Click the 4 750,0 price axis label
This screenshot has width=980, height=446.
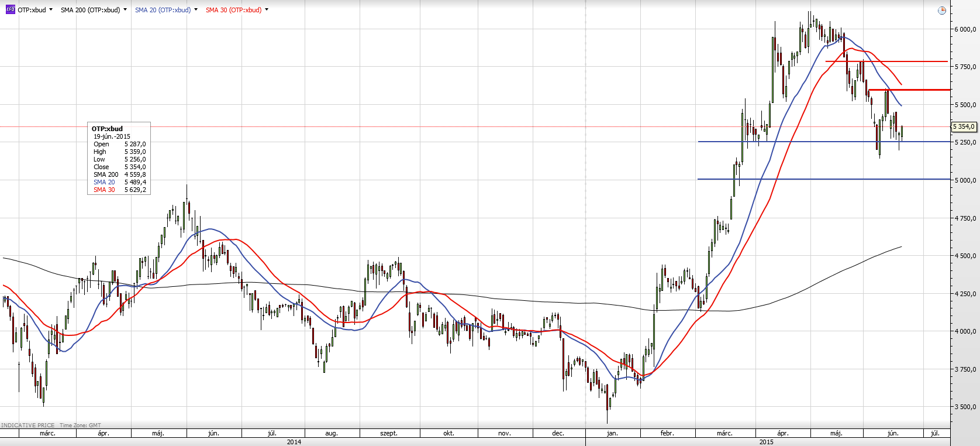pyautogui.click(x=965, y=218)
